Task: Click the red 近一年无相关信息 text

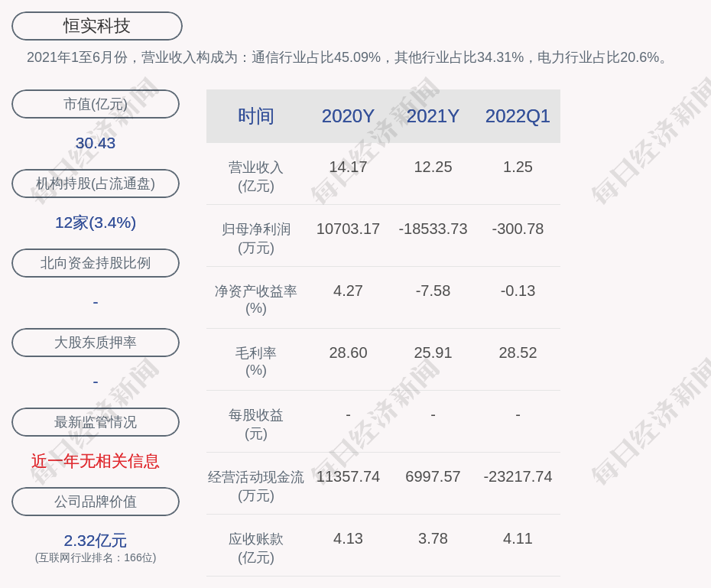Action: [x=96, y=461]
